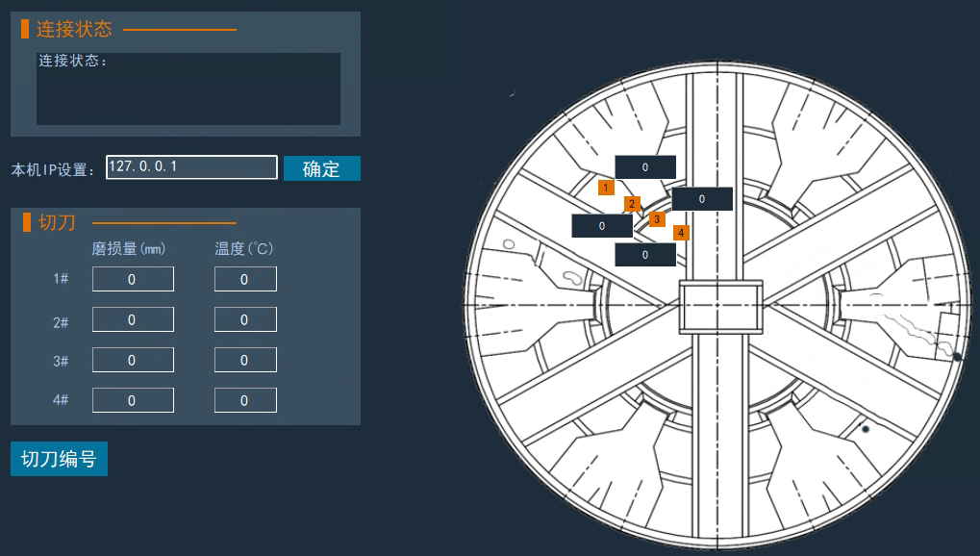This screenshot has height=556, width=980.
Task: Select the 1# 温度 temperature field
Action: coord(245,279)
